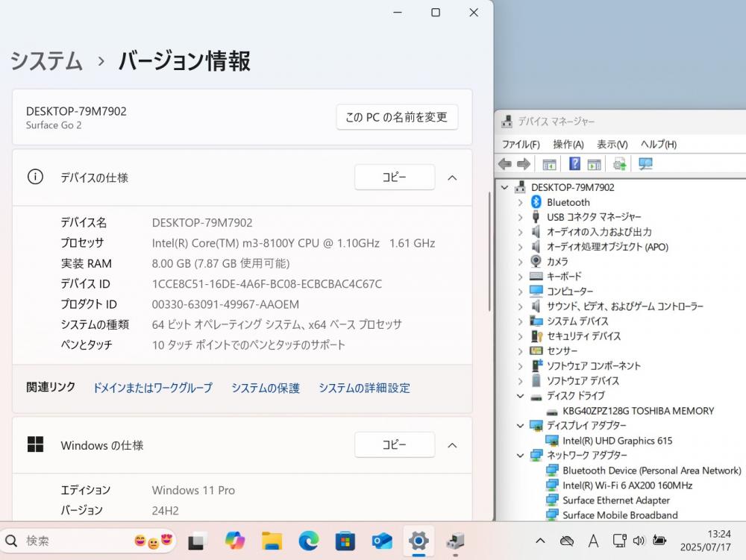Screen dimensions: 746x560
Task: Switch input mode via the IME A indicator
Action: coord(593,541)
